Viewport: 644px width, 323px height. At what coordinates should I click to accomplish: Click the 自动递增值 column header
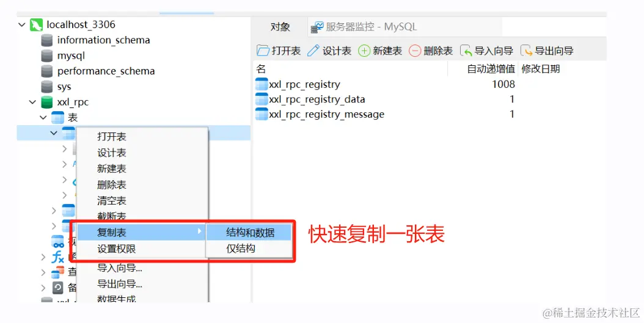click(491, 68)
